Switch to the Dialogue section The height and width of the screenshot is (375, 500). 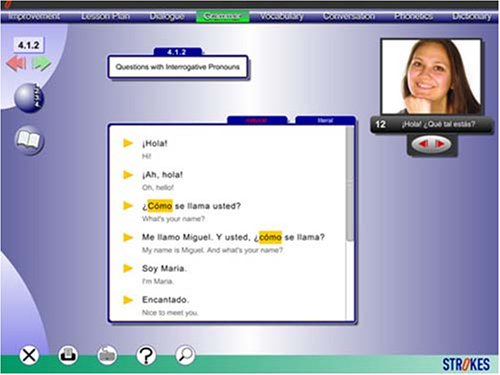pyautogui.click(x=167, y=16)
